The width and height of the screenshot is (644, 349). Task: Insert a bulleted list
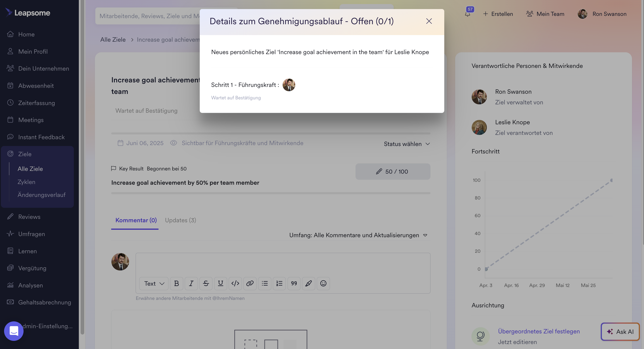click(264, 283)
